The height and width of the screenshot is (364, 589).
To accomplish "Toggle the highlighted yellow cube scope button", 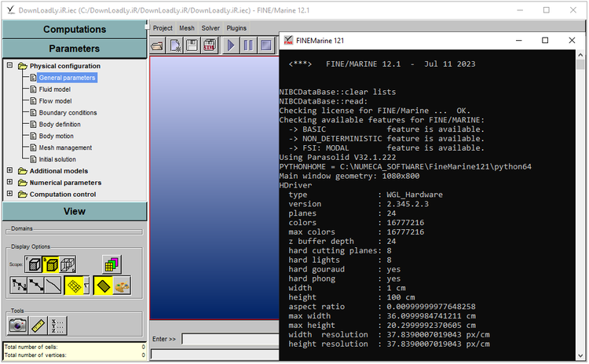I will click(50, 264).
